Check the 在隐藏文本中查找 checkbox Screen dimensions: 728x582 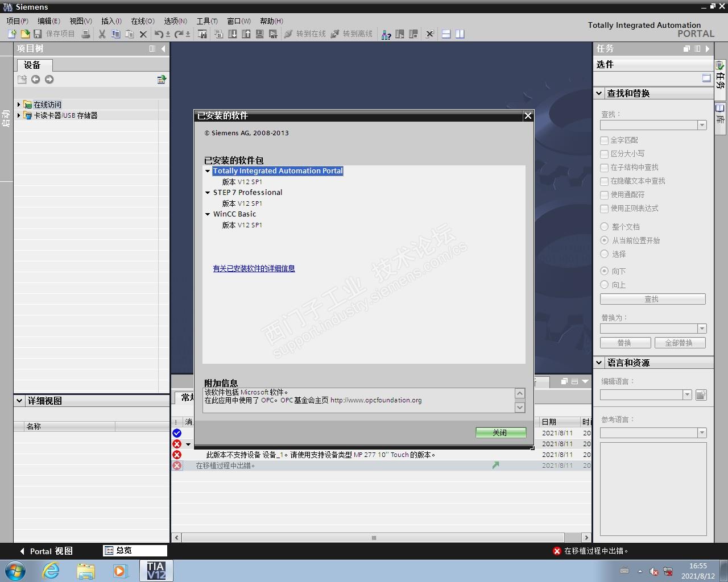pyautogui.click(x=605, y=181)
